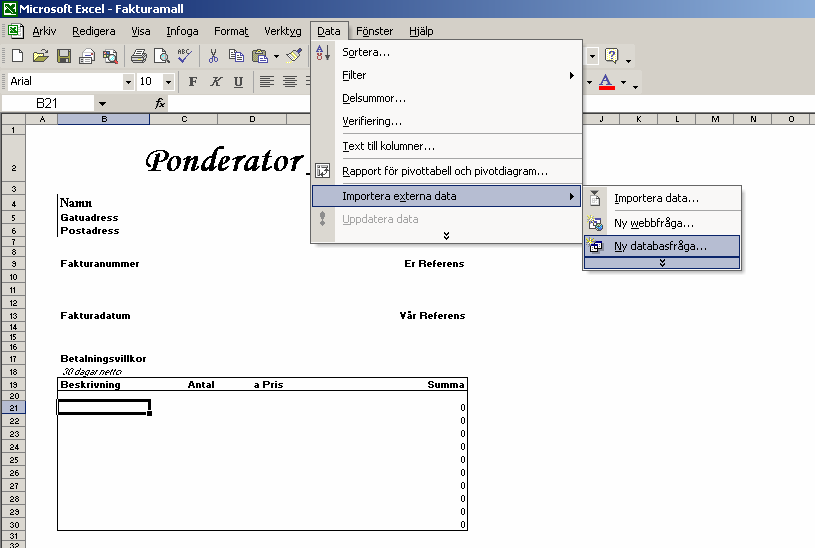
Task: Click the Betalningsvillkor cell
Action: click(103, 359)
